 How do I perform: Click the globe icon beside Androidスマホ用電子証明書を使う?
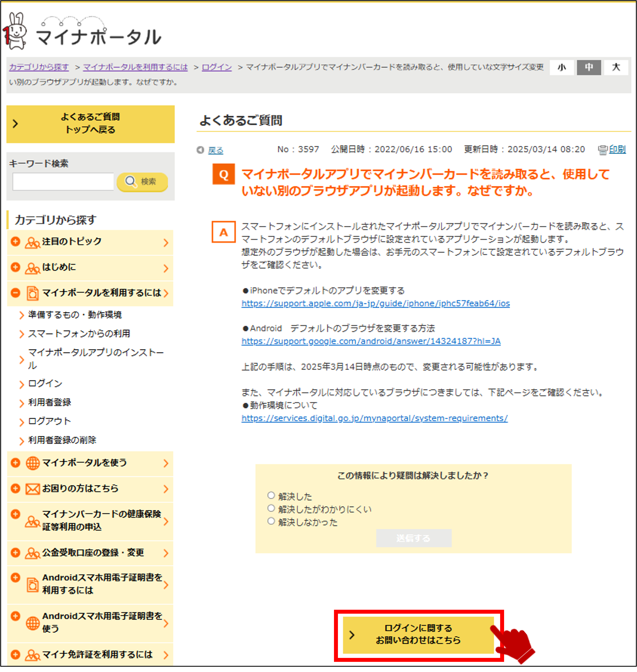(x=33, y=624)
